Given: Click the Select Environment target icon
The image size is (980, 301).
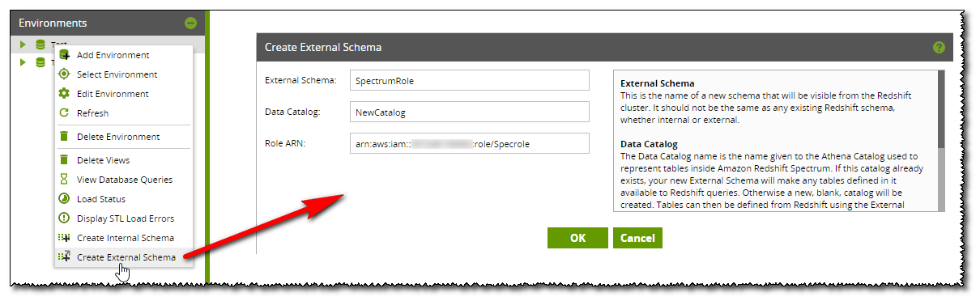Looking at the screenshot, I should coord(64,74).
